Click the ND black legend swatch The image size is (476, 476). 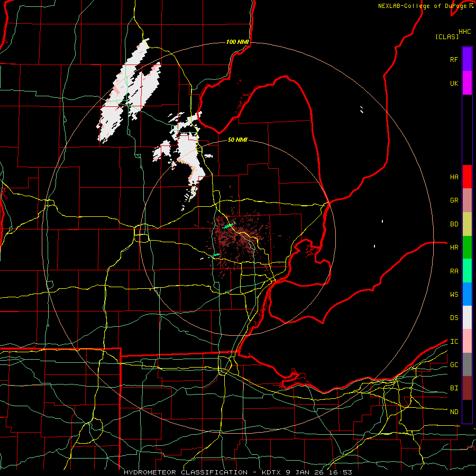[467, 411]
